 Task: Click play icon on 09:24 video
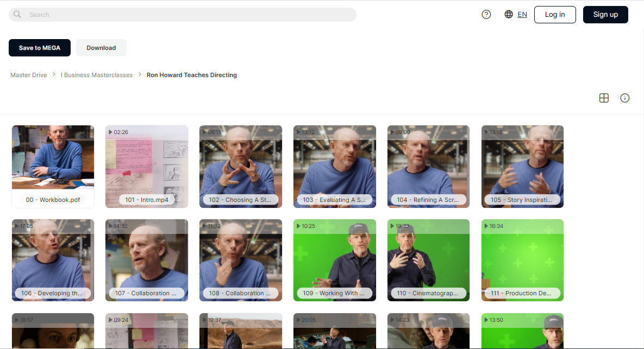110,320
